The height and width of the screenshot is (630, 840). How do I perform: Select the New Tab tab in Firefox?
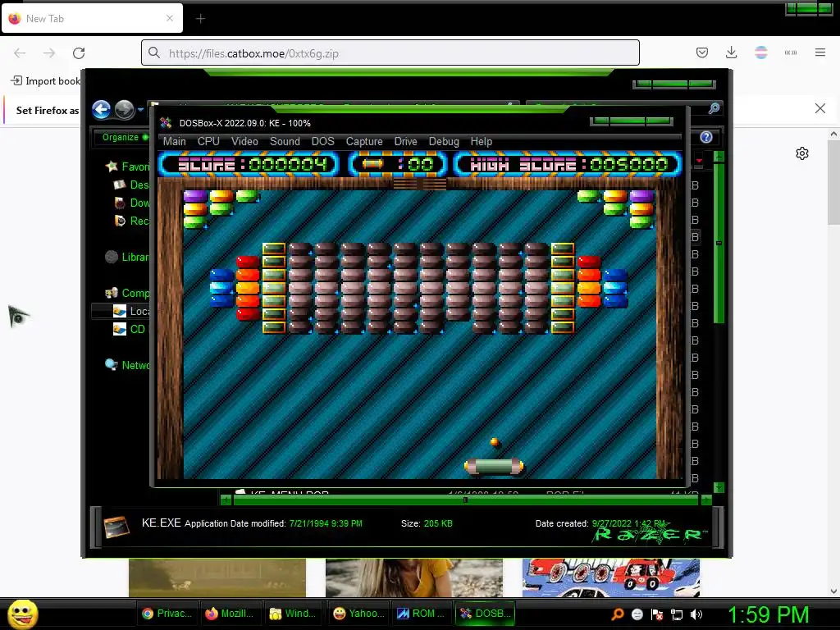(x=92, y=19)
